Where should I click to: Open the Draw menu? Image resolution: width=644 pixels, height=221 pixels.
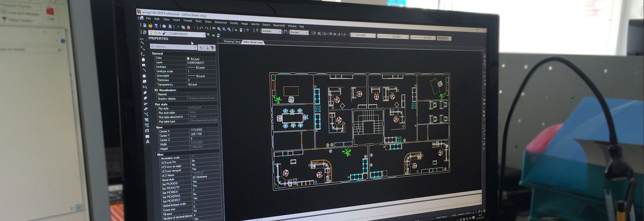pyautogui.click(x=208, y=21)
